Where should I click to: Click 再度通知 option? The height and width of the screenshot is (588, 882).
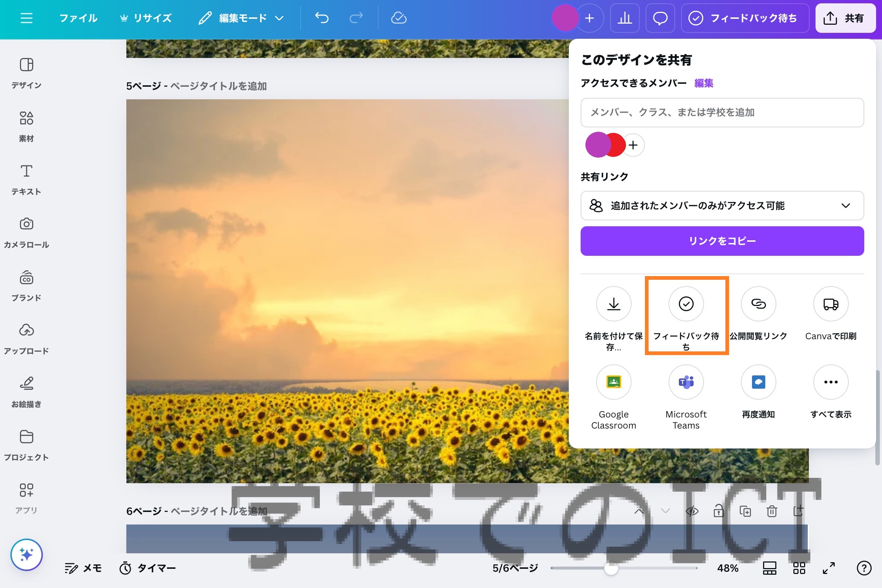(758, 392)
